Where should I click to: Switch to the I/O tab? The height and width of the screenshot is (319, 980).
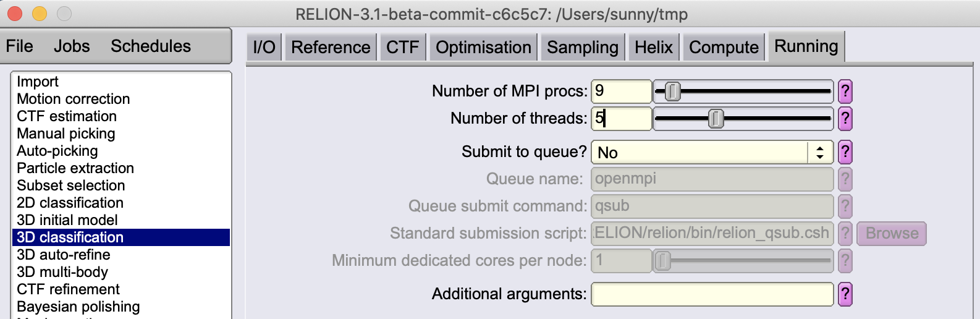point(264,47)
